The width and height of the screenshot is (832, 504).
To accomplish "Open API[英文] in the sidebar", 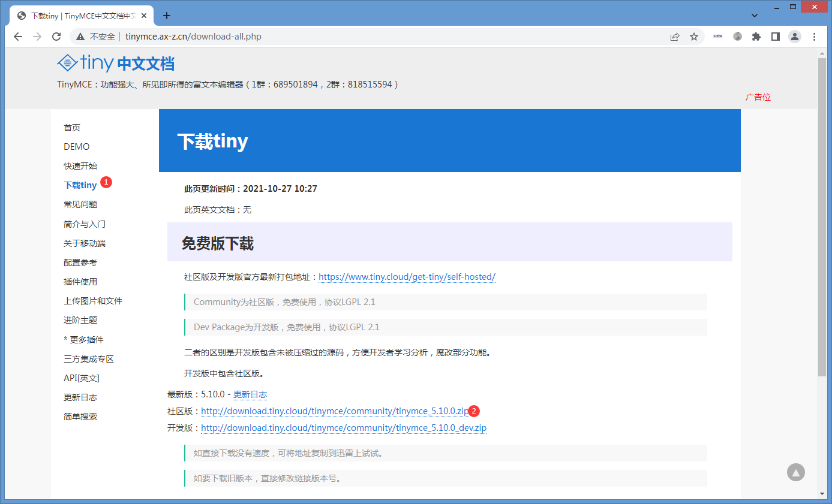I will pos(82,378).
